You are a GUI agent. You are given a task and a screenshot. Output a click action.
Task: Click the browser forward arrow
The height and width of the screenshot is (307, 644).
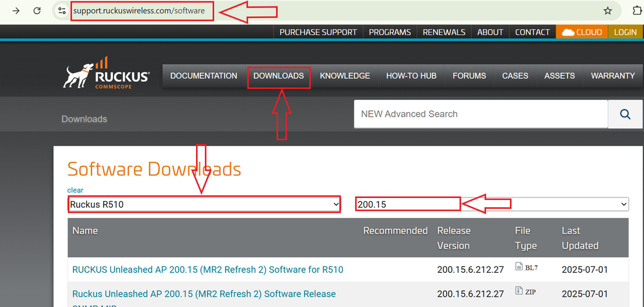[x=15, y=11]
